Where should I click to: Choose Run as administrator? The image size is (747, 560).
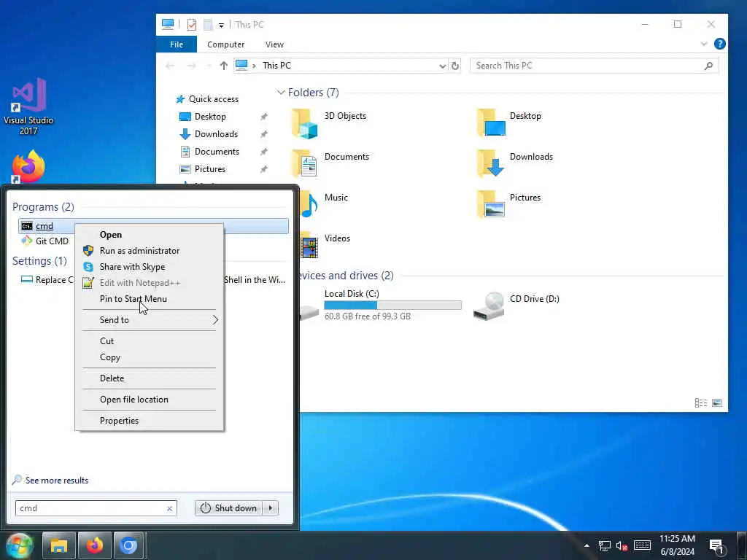tap(149, 251)
